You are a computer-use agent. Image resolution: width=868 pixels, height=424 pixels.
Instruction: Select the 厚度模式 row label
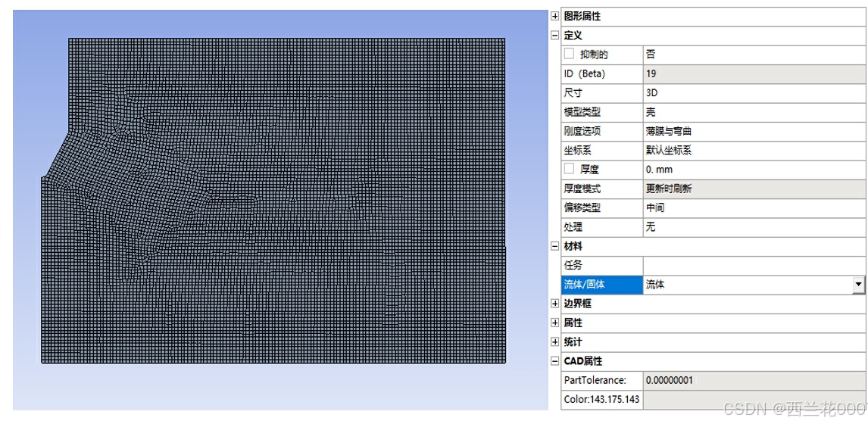601,189
